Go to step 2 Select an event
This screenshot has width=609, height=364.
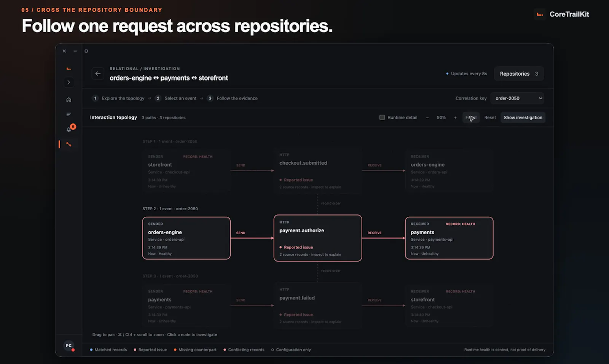pos(176,98)
